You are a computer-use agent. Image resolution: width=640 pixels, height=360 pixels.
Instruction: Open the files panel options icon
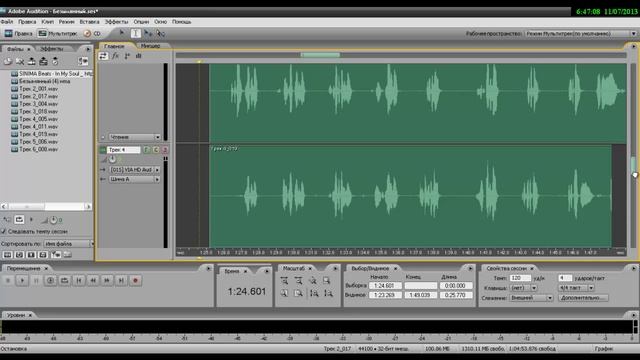coord(83,61)
